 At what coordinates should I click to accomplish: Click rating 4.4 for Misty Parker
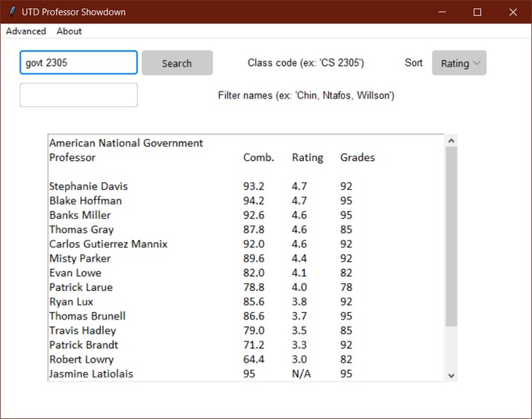coord(300,259)
